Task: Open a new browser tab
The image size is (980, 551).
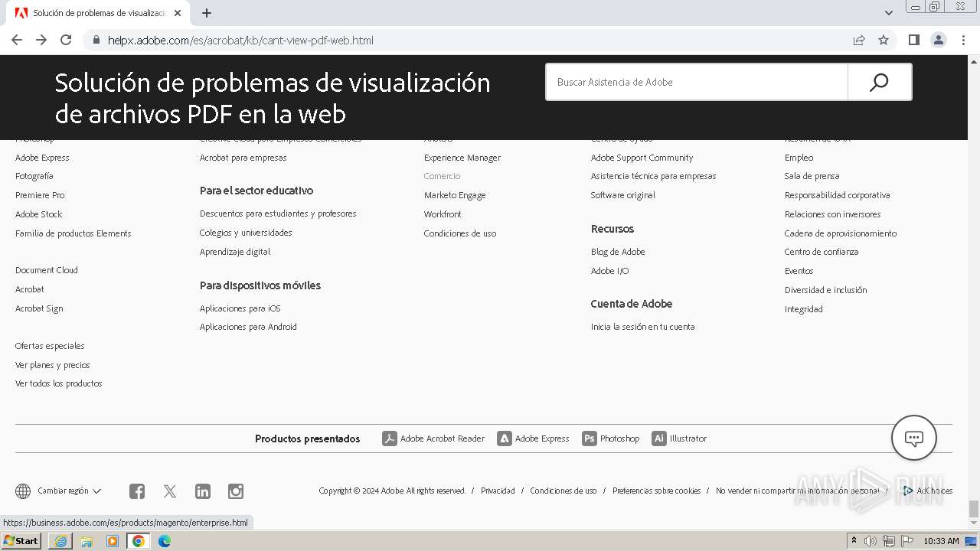Action: pyautogui.click(x=207, y=13)
